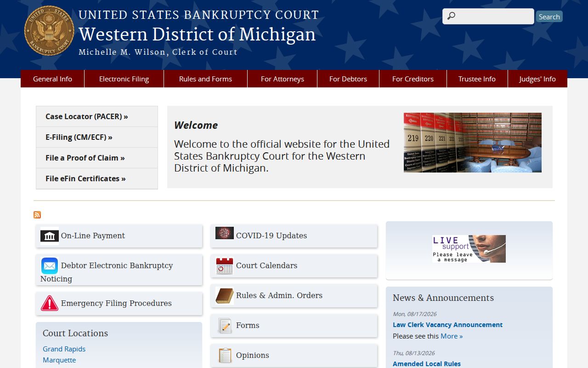Click the magnifying glass search icon
Viewport: 588px width, 368px height.
(451, 16)
